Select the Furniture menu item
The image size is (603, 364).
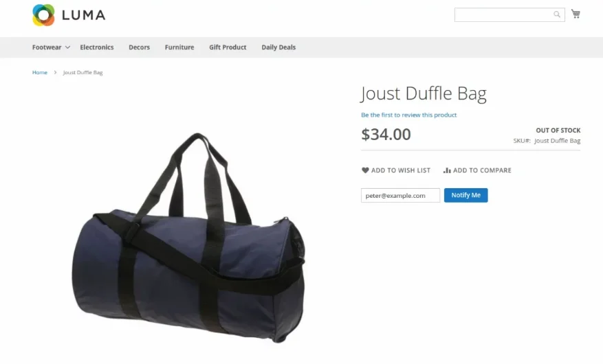pos(179,47)
